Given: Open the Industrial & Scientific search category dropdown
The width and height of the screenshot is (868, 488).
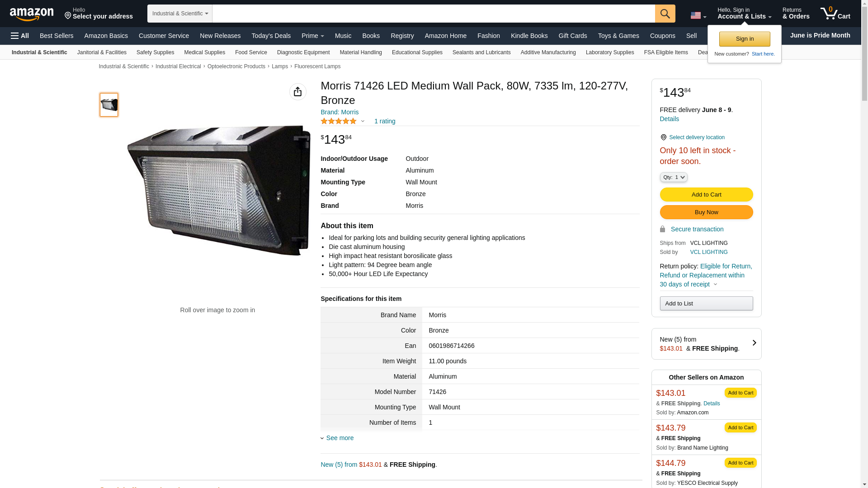Looking at the screenshot, I should [x=179, y=14].
